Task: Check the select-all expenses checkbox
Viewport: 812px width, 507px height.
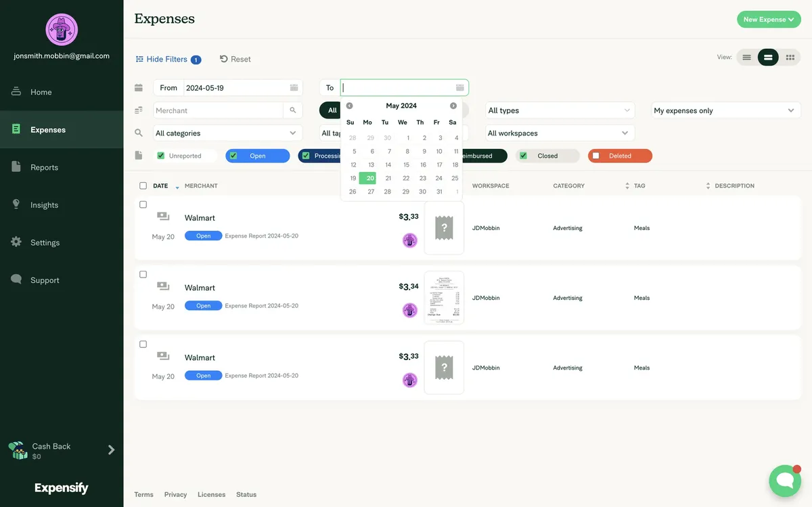Action: point(143,185)
